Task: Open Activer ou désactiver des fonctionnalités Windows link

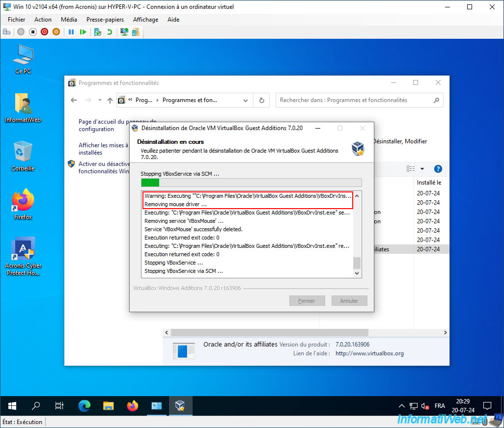Action: coord(104,167)
